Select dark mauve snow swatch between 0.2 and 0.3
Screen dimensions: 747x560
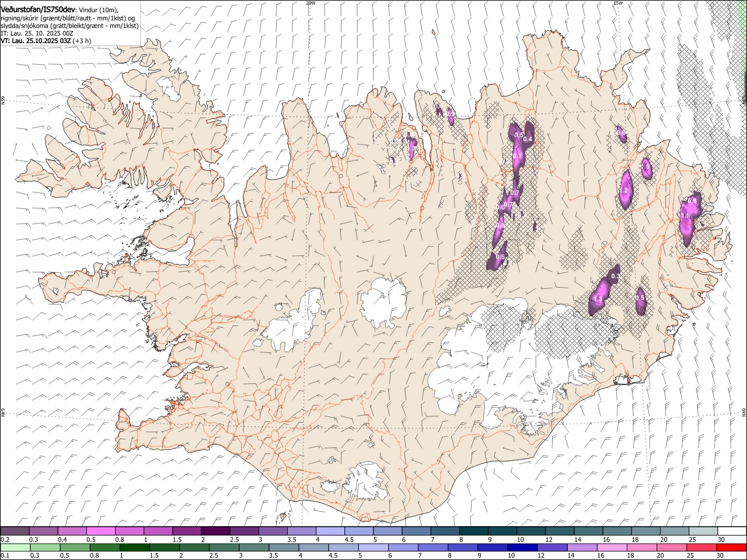[15, 531]
